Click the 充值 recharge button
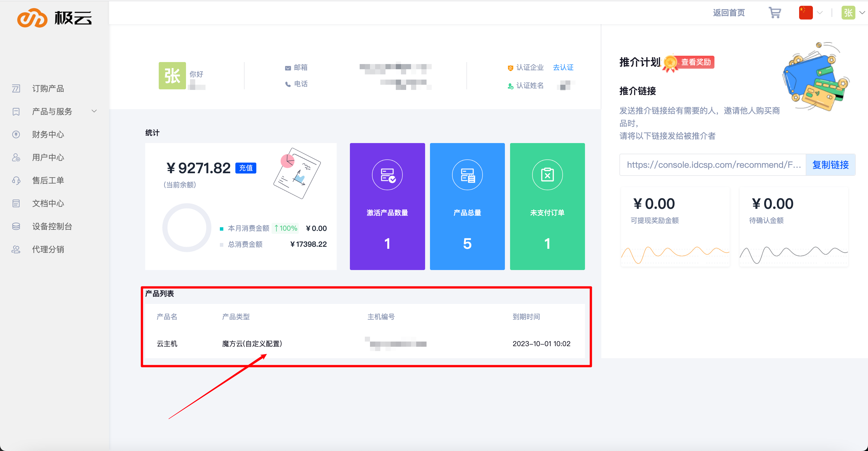Image resolution: width=868 pixels, height=451 pixels. [x=246, y=168]
